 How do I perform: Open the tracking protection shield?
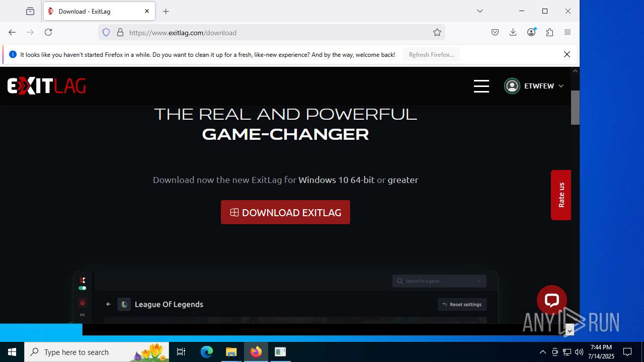tap(106, 32)
